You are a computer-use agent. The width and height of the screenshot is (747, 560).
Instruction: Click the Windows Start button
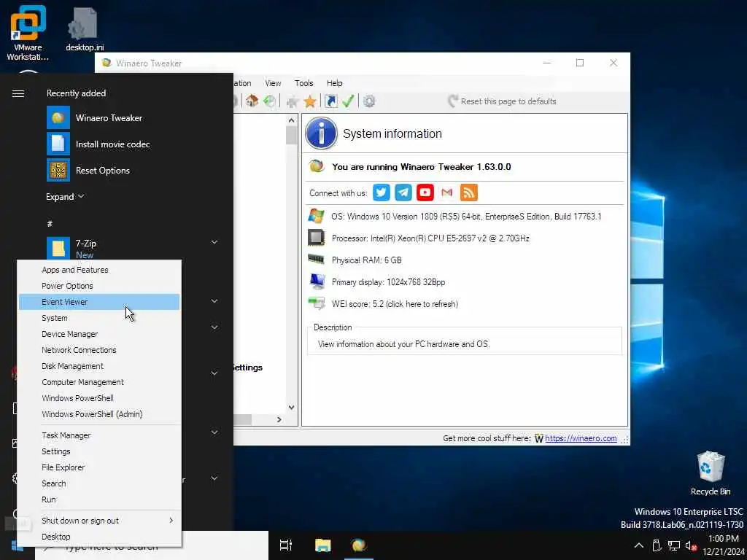[x=18, y=545]
